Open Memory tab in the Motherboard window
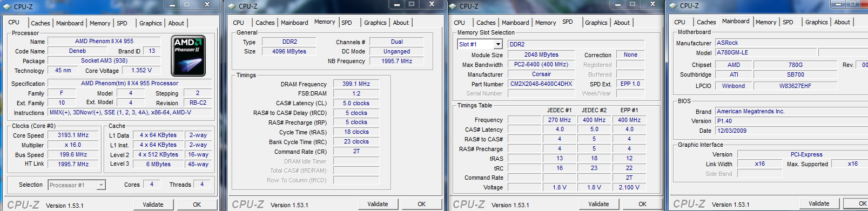The image size is (868, 211). tap(766, 22)
